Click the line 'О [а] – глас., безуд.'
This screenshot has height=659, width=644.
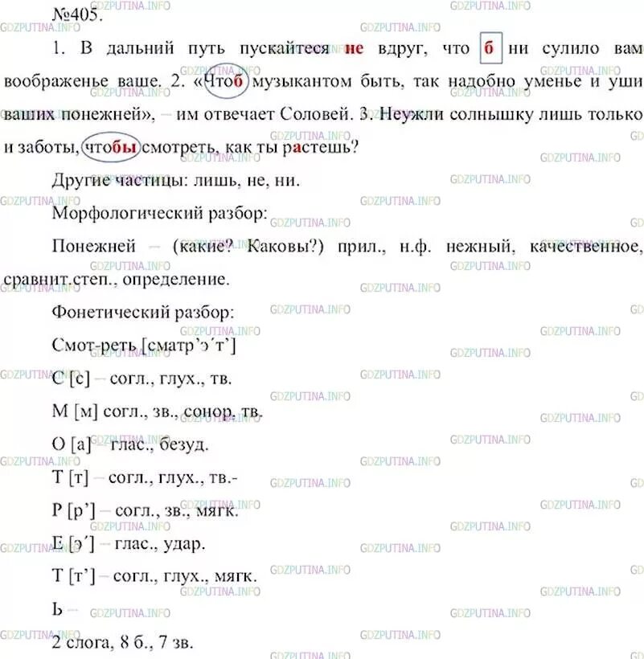tap(130, 444)
